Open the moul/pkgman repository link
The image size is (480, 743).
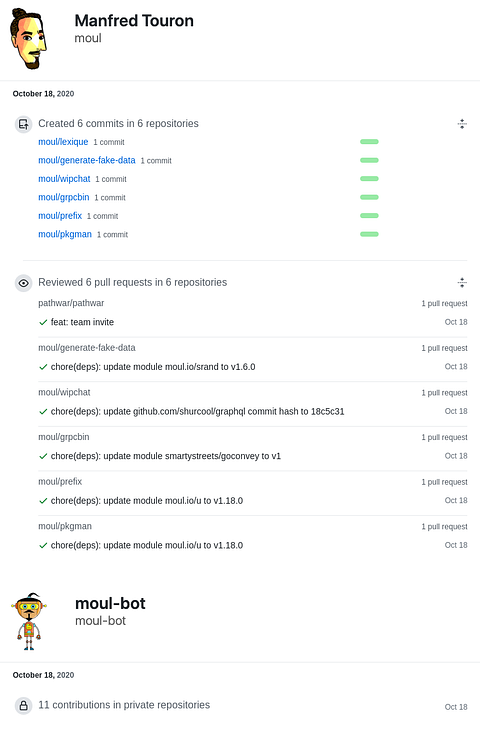click(x=65, y=234)
